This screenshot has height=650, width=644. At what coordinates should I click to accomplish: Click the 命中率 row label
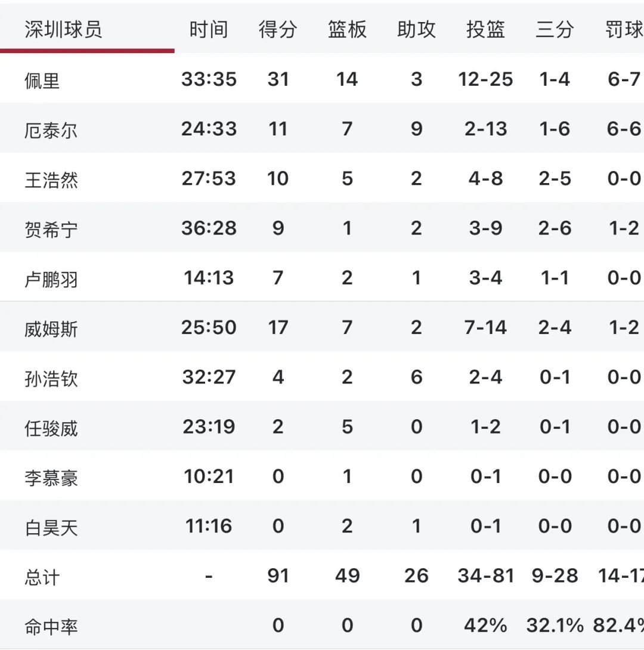51,626
